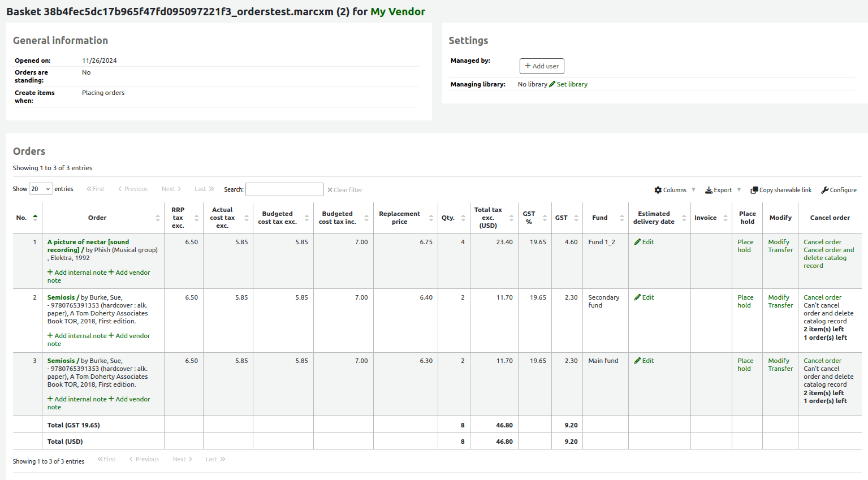868x480 pixels.
Task: Click the Add user button
Action: click(x=542, y=66)
